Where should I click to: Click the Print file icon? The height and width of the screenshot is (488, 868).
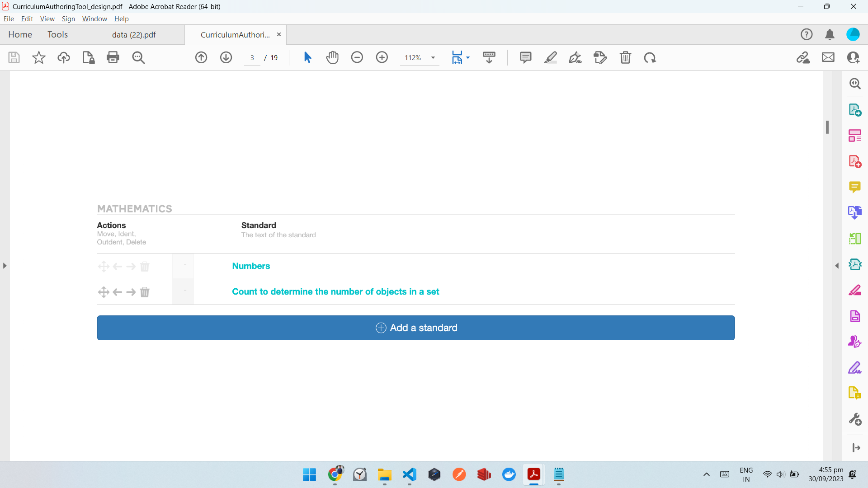[x=113, y=57]
